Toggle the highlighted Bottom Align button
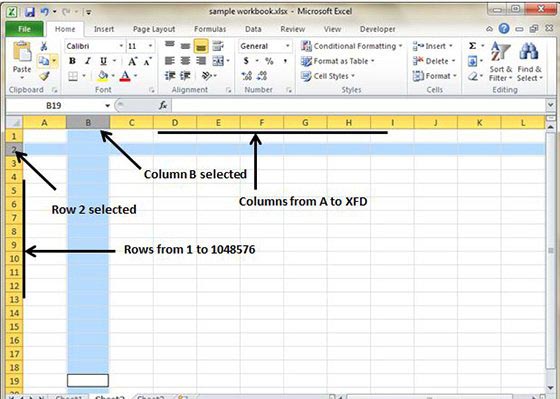 coord(201,46)
